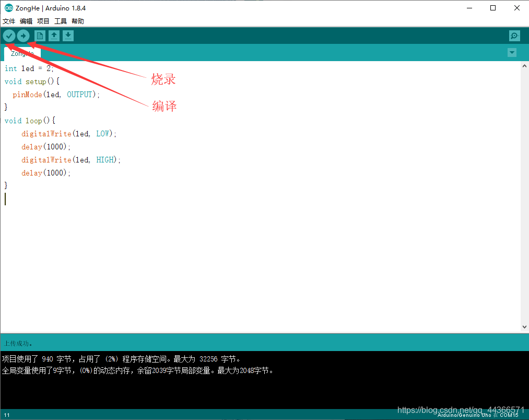Click the Verify (checkmark) compile button
The height and width of the screenshot is (420, 529).
point(9,36)
